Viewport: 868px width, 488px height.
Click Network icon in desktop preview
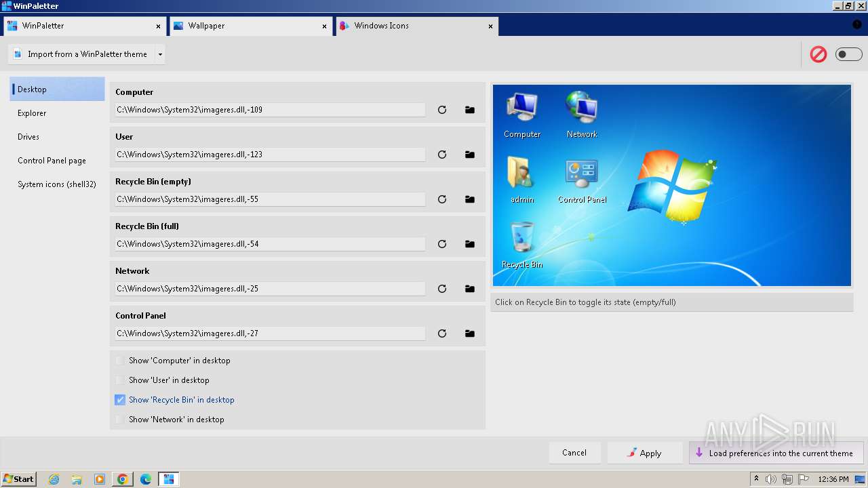coord(582,115)
